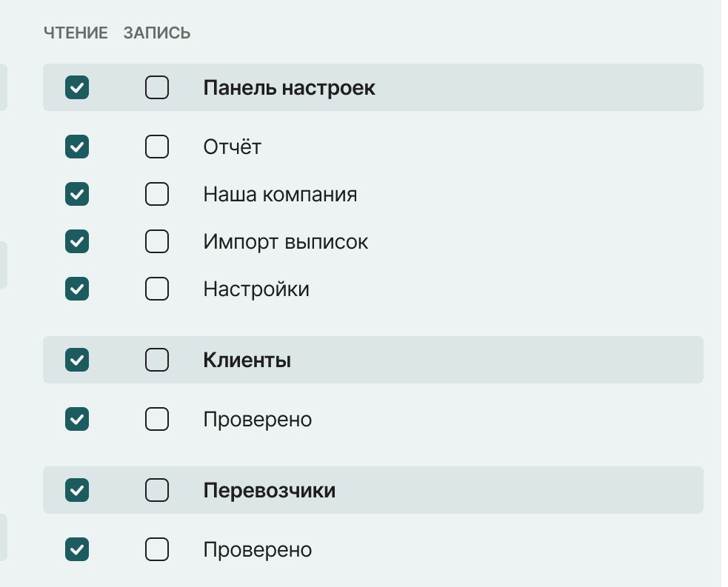Uncheck read box in the Настройки row
The height and width of the screenshot is (587, 728).
[77, 289]
